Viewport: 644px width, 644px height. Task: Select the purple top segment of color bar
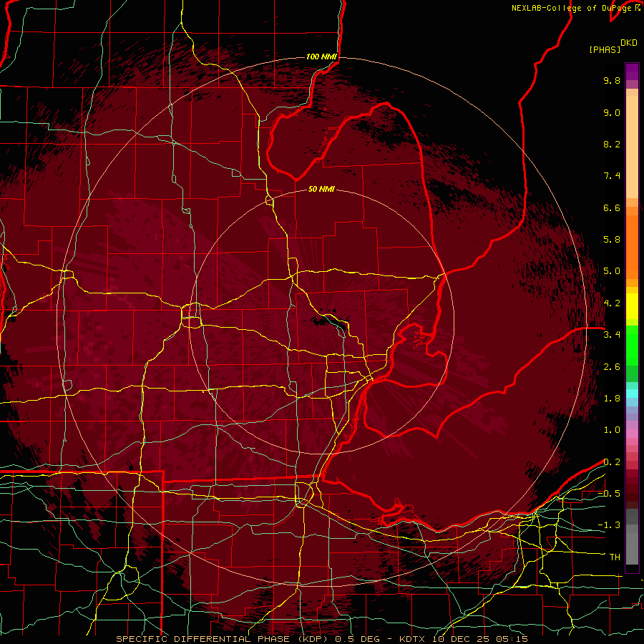pos(632,72)
